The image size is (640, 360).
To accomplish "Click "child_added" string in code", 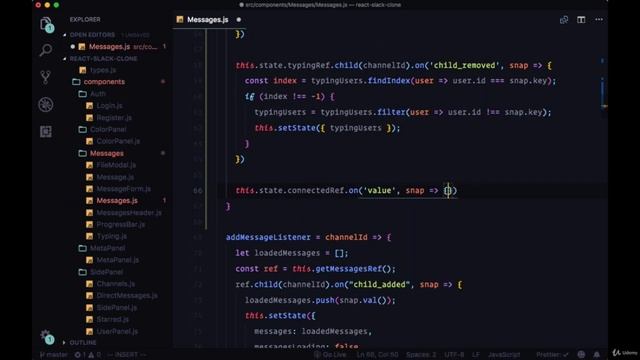I will point(379,284).
